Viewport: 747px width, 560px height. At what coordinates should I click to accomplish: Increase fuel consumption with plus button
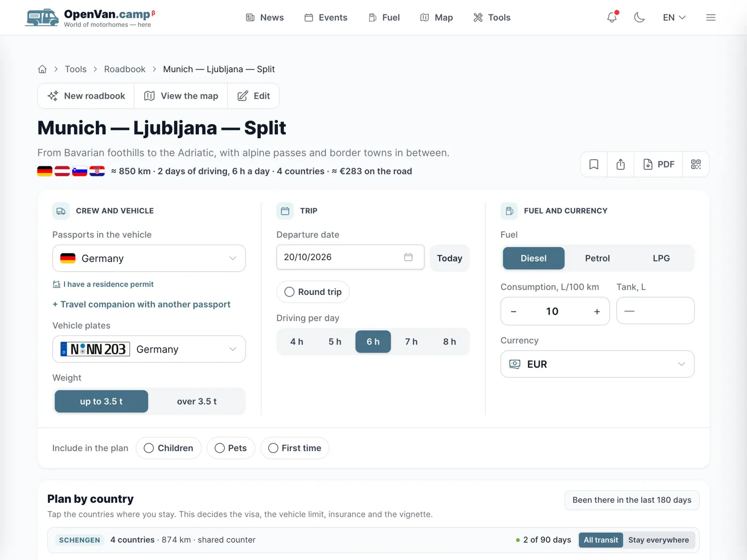[x=597, y=311]
